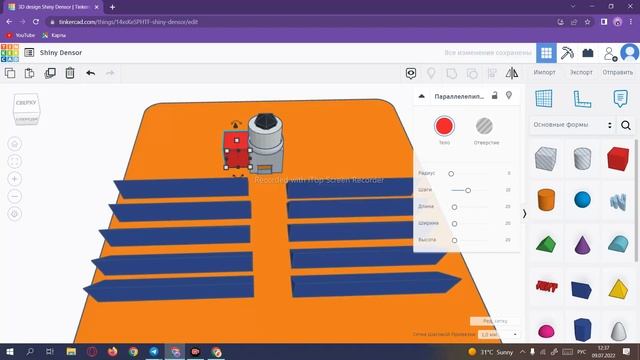Click the Group shapes icon
Screen dimensions: 640x360
451,73
